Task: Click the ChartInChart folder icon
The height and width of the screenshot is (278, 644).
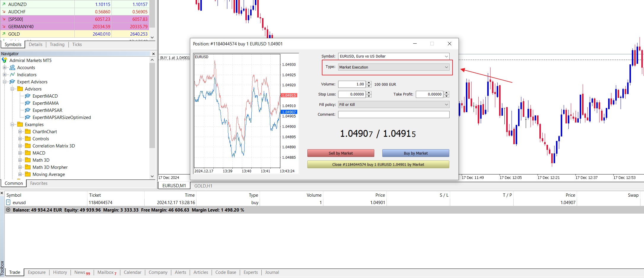Action: 28,131
